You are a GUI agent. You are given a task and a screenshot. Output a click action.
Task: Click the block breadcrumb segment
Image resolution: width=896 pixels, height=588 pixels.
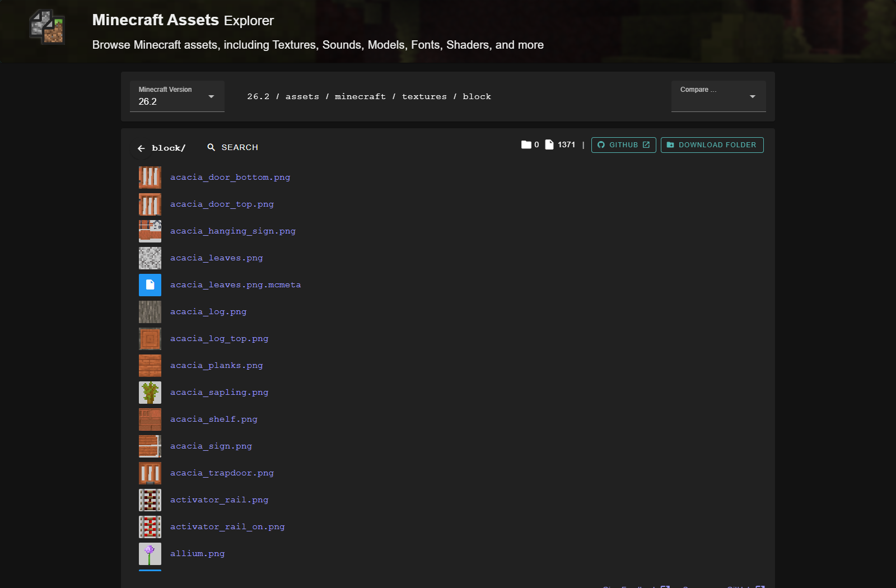click(477, 96)
